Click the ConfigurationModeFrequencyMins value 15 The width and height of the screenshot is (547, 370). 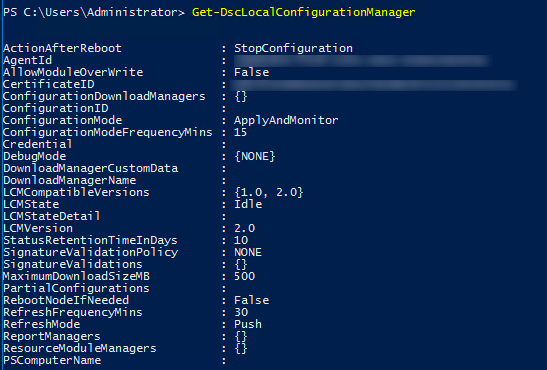(240, 132)
